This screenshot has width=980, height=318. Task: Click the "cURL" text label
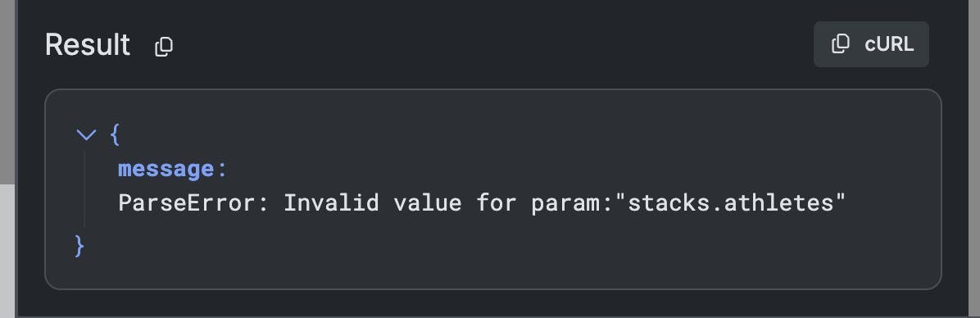(889, 44)
